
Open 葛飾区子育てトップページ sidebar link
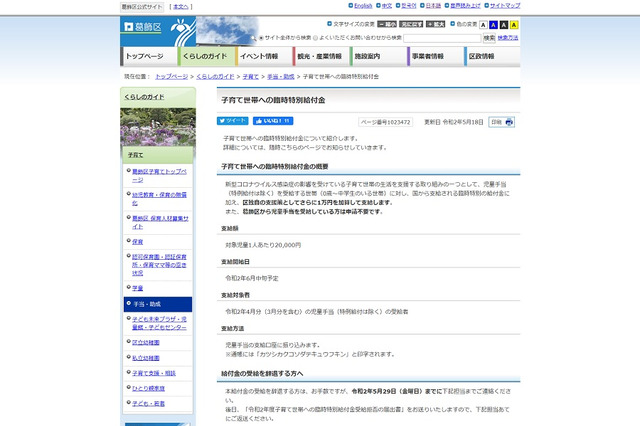click(159, 175)
